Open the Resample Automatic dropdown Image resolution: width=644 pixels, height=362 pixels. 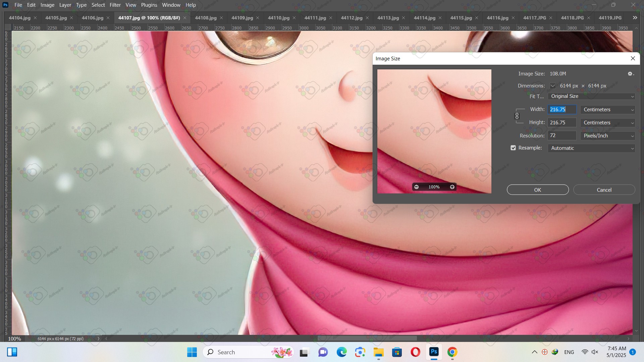pos(591,148)
